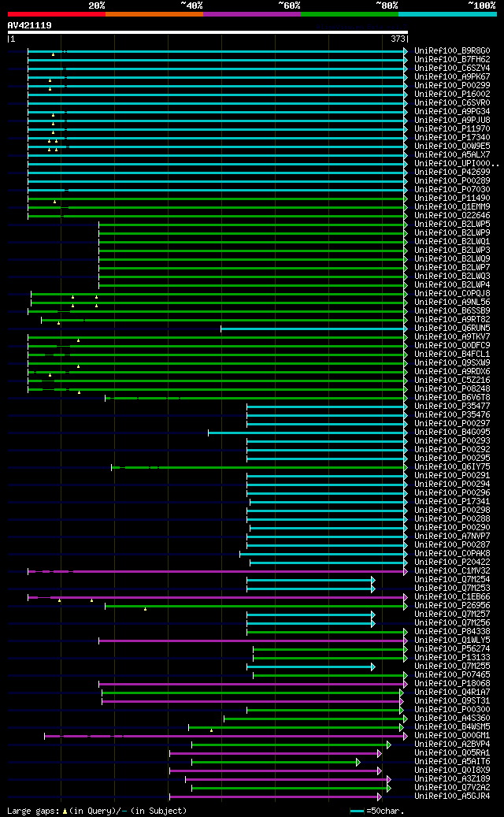Click the UniRef100_B4FCL1 label
The height and width of the screenshot is (817, 504).
452,355
